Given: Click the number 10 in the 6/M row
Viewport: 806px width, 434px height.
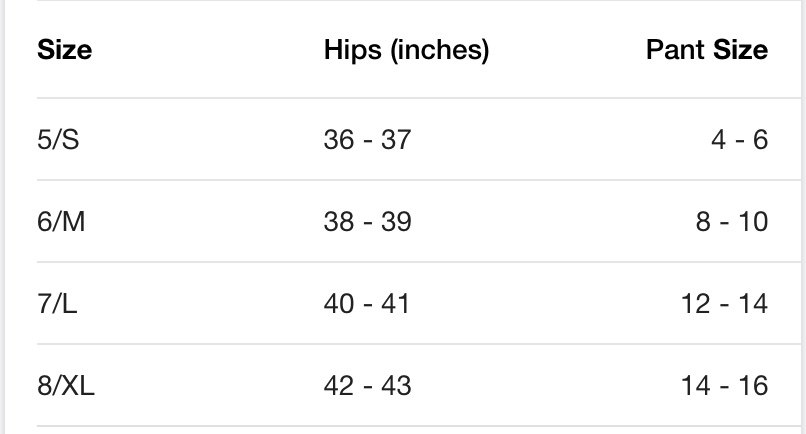Looking at the screenshot, I should [x=753, y=222].
